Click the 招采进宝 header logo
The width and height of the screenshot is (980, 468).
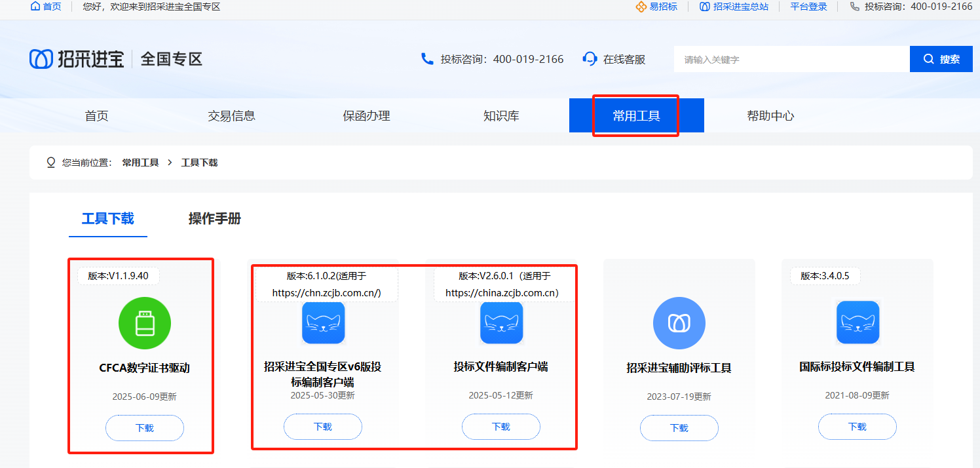77,59
